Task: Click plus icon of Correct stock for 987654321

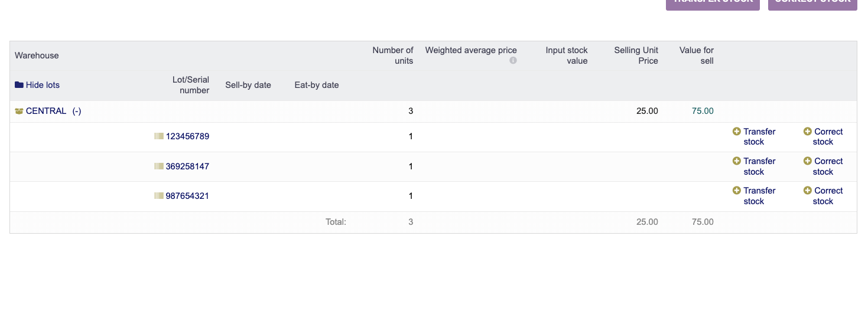Action: coord(808,191)
